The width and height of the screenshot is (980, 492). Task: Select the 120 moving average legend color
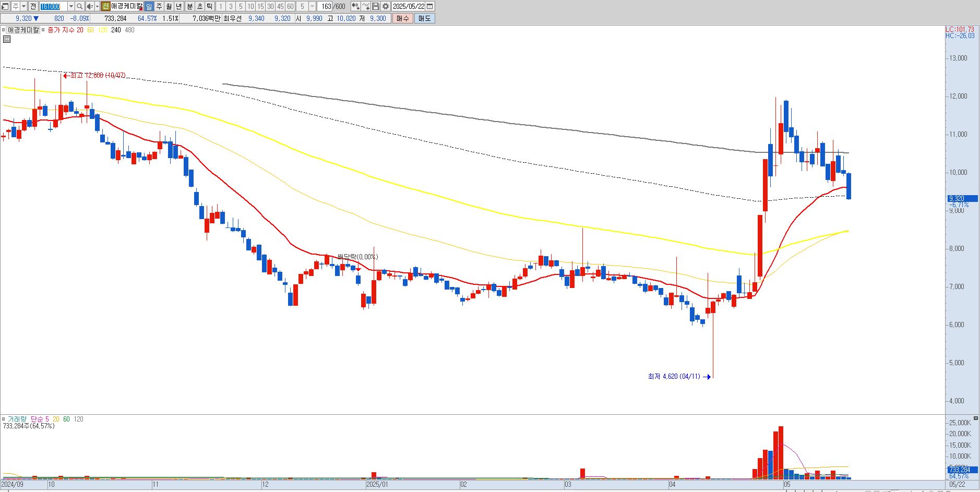click(x=102, y=30)
